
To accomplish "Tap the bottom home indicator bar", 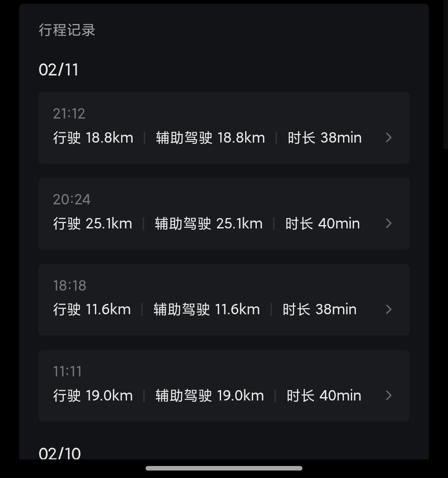I will point(224,468).
